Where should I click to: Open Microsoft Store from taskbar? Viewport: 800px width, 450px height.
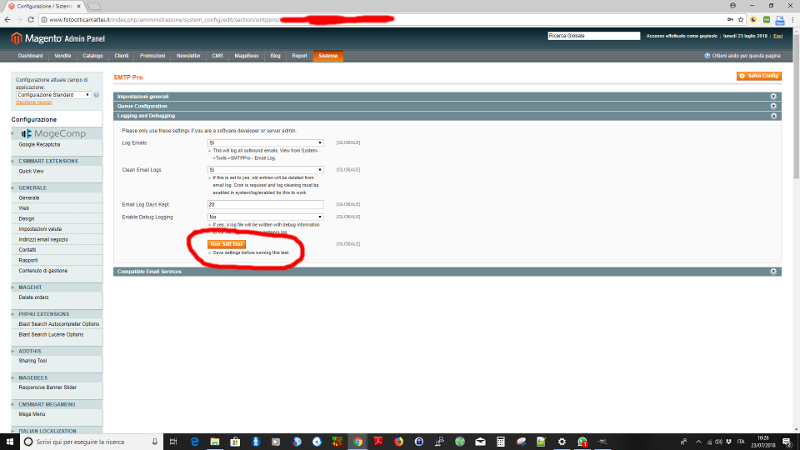235,442
